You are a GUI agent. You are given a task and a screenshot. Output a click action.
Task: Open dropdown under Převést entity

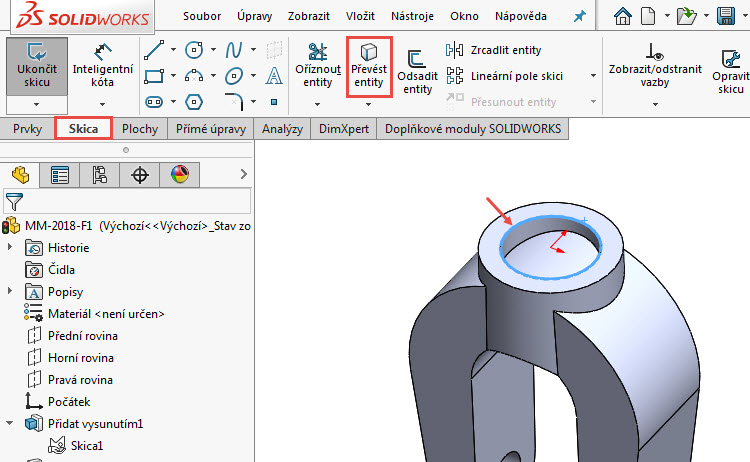pos(368,104)
